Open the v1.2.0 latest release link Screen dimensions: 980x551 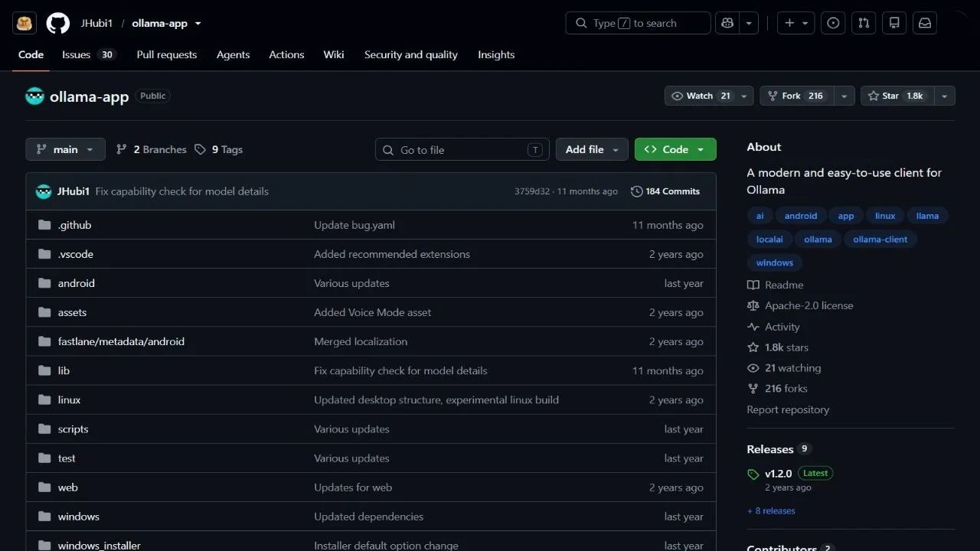click(x=779, y=474)
